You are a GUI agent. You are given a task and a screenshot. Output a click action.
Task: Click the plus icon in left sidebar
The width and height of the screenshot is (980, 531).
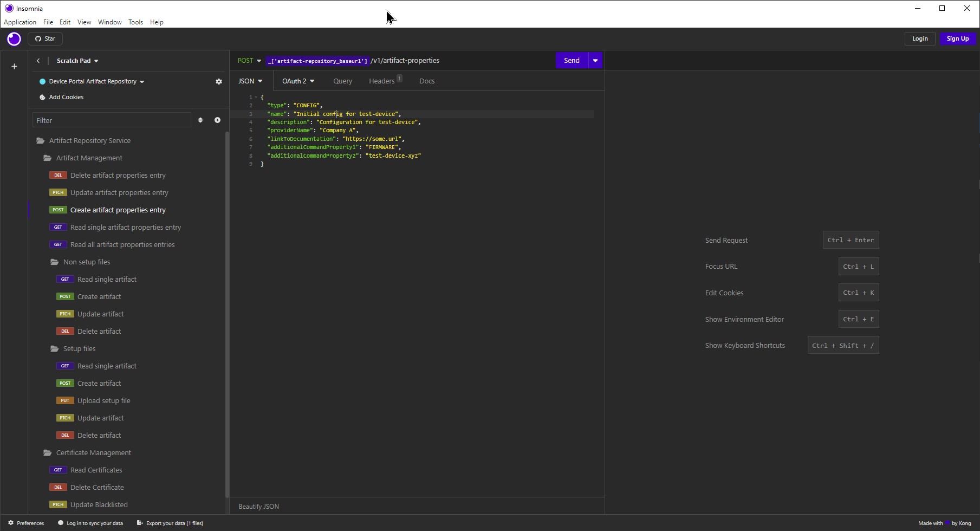click(15, 67)
